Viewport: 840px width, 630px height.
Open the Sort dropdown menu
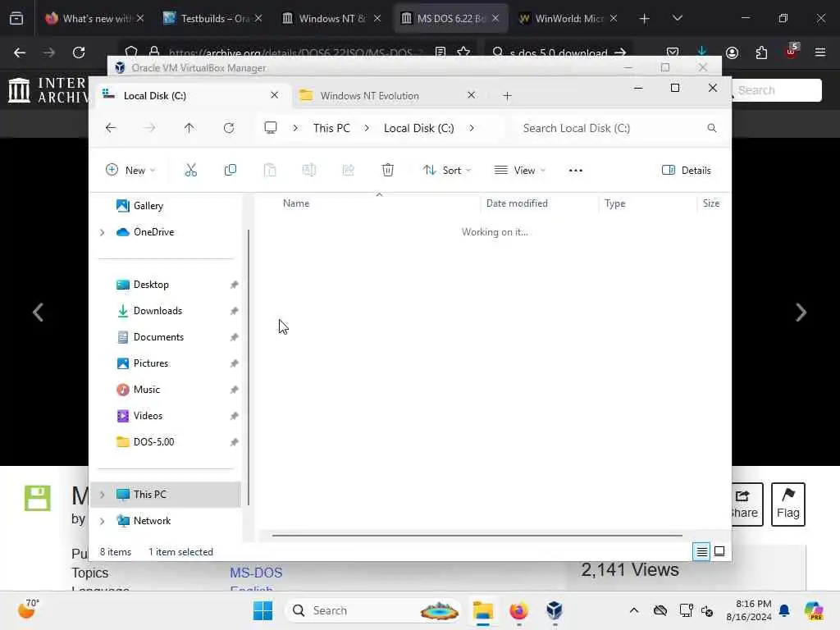447,171
